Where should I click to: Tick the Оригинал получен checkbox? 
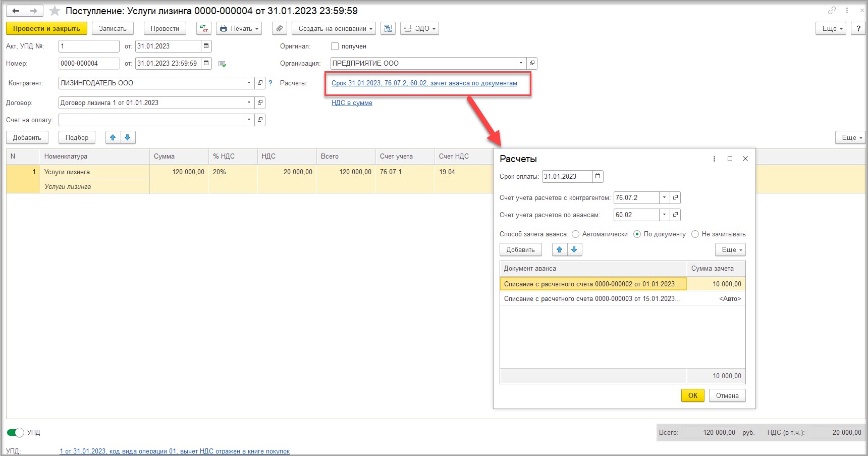point(335,46)
